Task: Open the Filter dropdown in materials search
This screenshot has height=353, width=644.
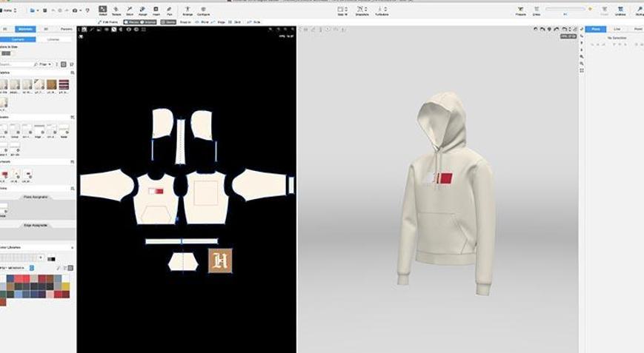Action: (x=45, y=64)
